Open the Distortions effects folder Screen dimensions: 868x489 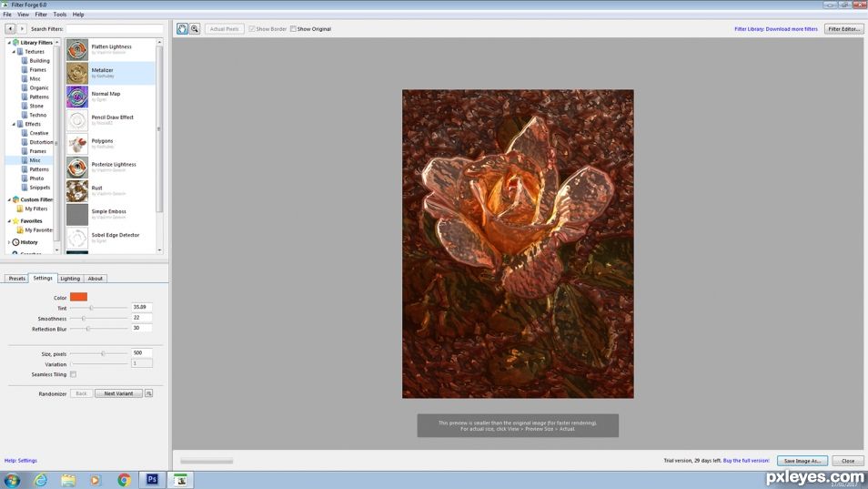(x=37, y=142)
